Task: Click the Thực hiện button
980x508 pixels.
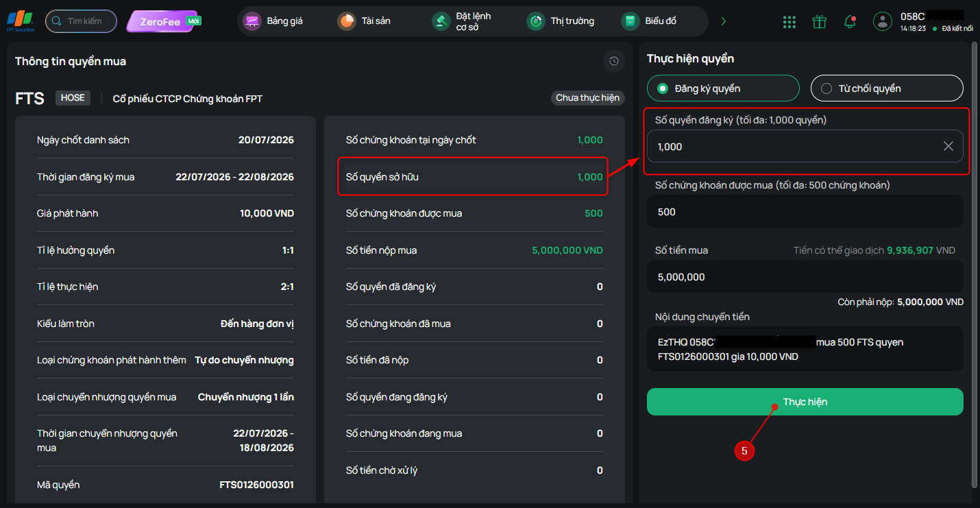Action: (x=805, y=402)
